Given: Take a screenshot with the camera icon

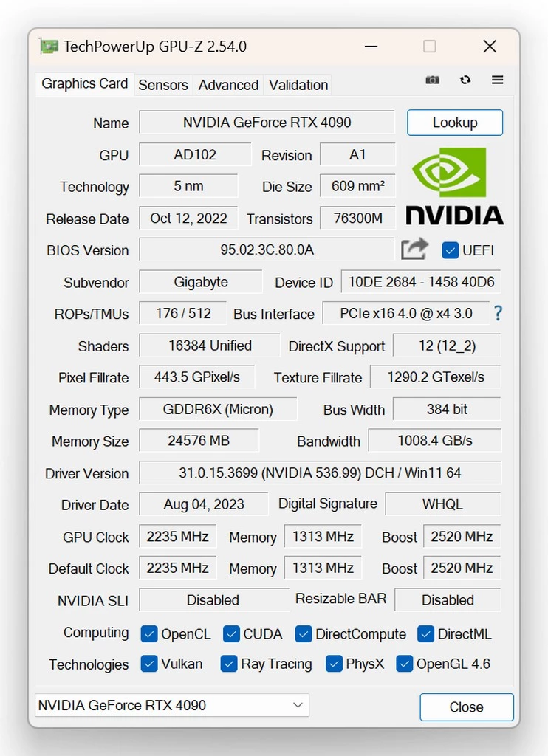Looking at the screenshot, I should tap(432, 80).
